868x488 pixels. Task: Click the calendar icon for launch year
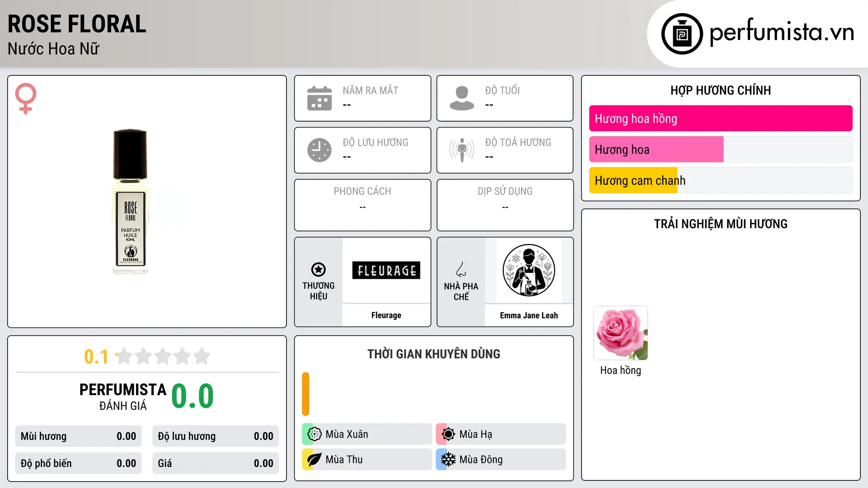click(320, 98)
